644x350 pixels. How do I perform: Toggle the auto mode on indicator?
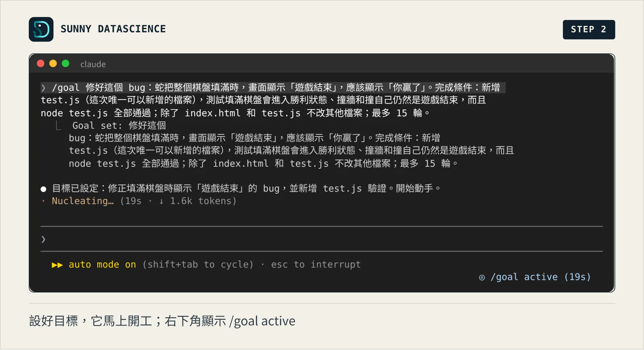pyautogui.click(x=102, y=265)
